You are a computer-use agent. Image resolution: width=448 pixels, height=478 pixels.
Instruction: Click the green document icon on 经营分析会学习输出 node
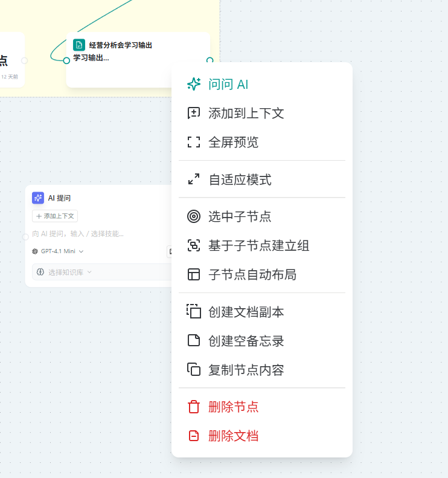pos(79,45)
